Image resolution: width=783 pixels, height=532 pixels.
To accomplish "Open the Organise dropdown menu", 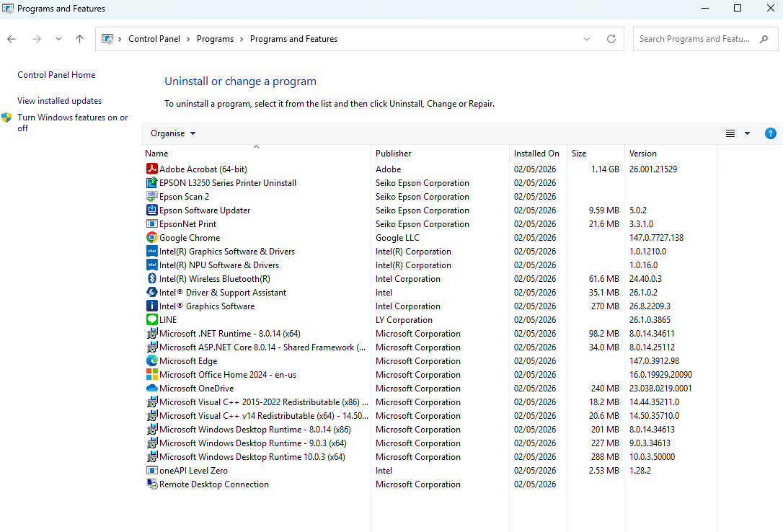I will 173,133.
